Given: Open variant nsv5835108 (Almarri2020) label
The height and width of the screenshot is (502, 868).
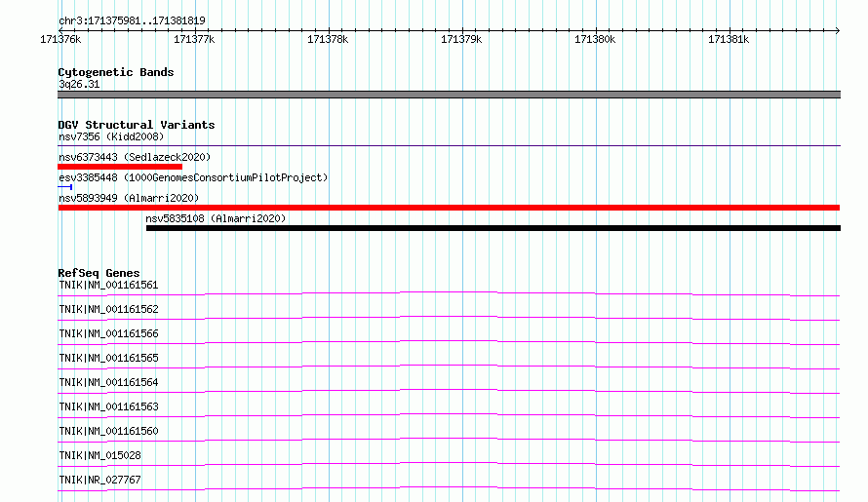Looking at the screenshot, I should coord(216,218).
